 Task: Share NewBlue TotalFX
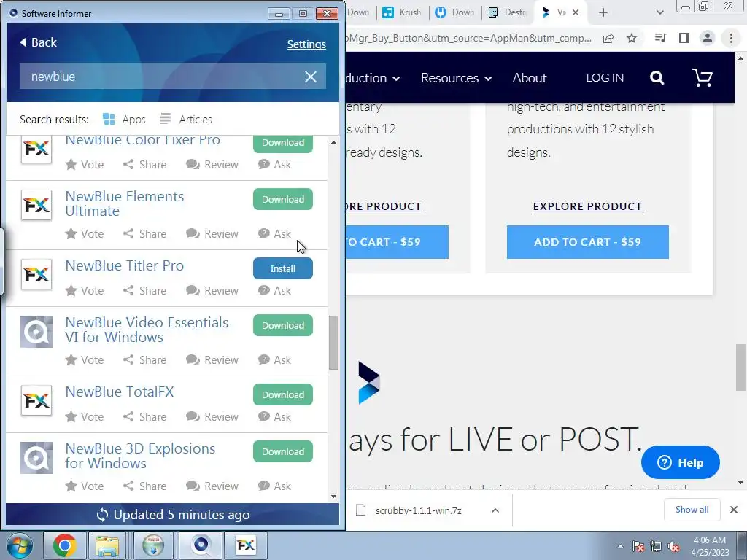[145, 416]
